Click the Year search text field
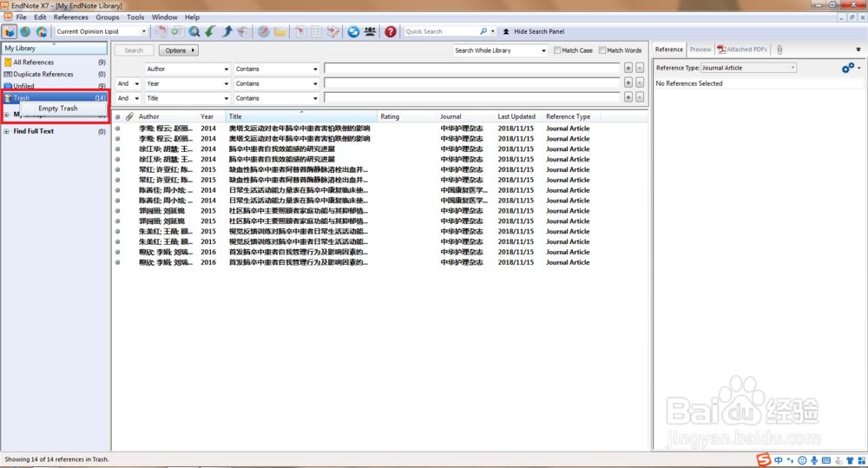The image size is (868, 468). click(x=471, y=82)
